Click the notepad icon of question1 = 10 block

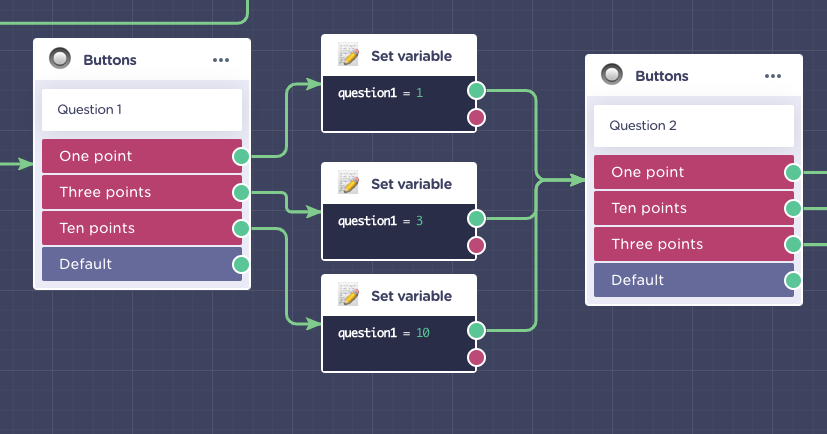(349, 295)
